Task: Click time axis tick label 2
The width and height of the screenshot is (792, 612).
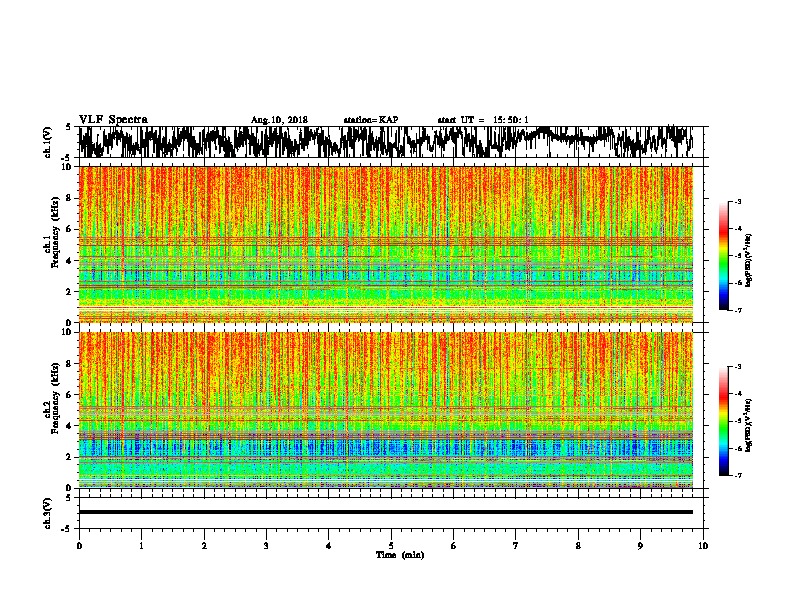Action: click(x=204, y=546)
